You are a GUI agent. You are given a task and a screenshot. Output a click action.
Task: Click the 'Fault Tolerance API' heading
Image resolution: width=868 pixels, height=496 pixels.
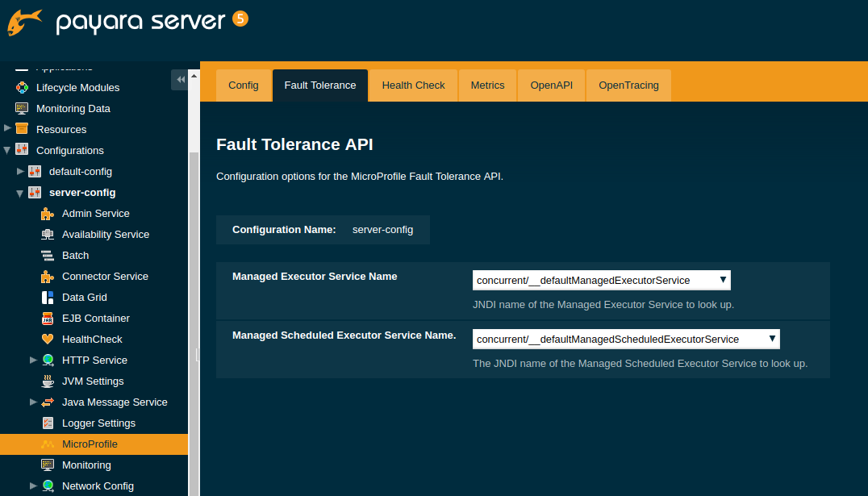tap(294, 144)
